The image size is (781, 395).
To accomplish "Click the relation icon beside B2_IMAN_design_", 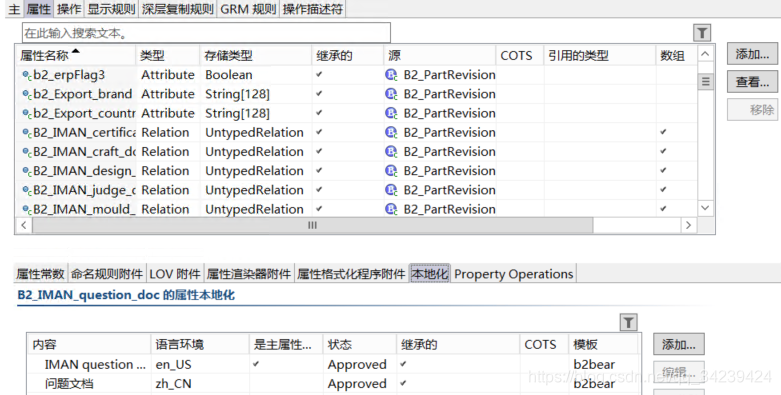I will [27, 171].
